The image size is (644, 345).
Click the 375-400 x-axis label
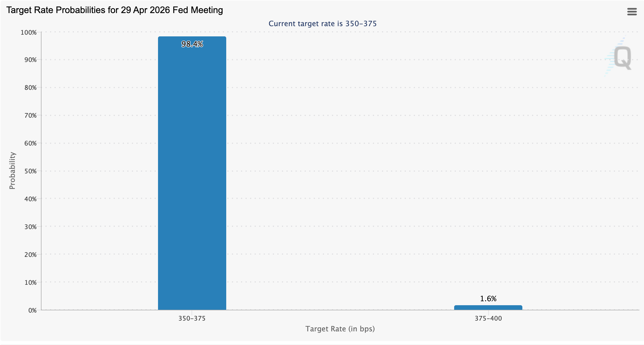(488, 319)
